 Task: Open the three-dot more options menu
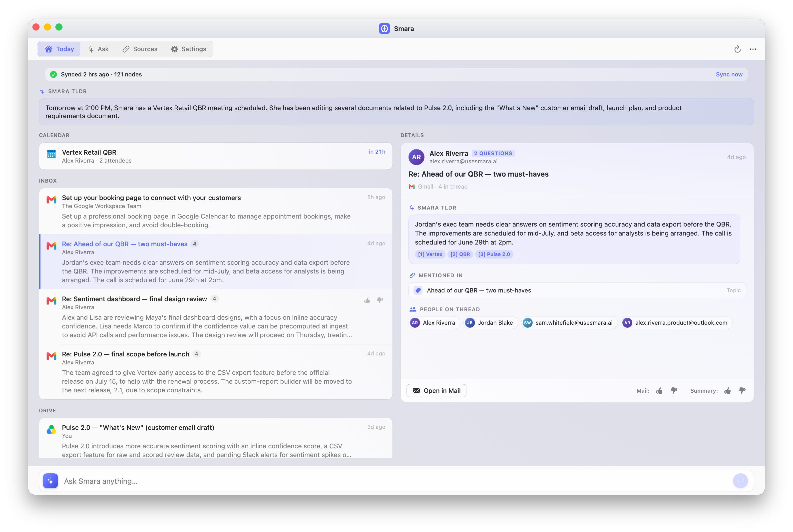[x=753, y=49]
